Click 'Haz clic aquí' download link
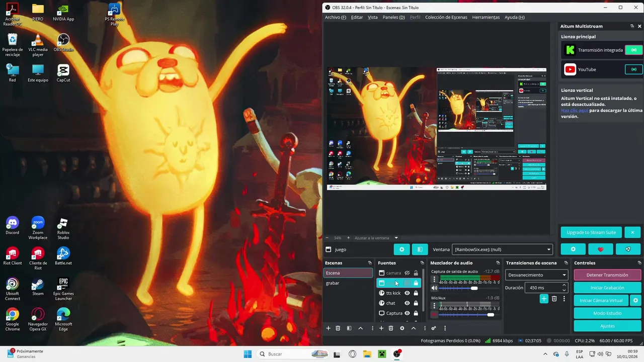 pyautogui.click(x=575, y=110)
